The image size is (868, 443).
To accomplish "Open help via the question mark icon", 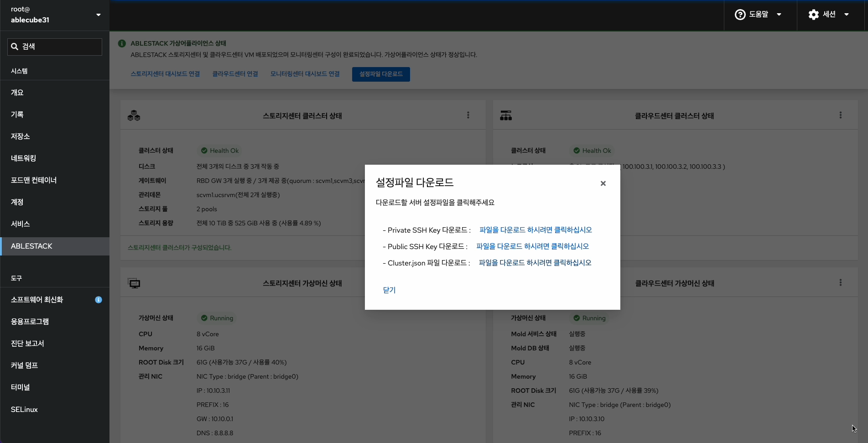I will (739, 14).
